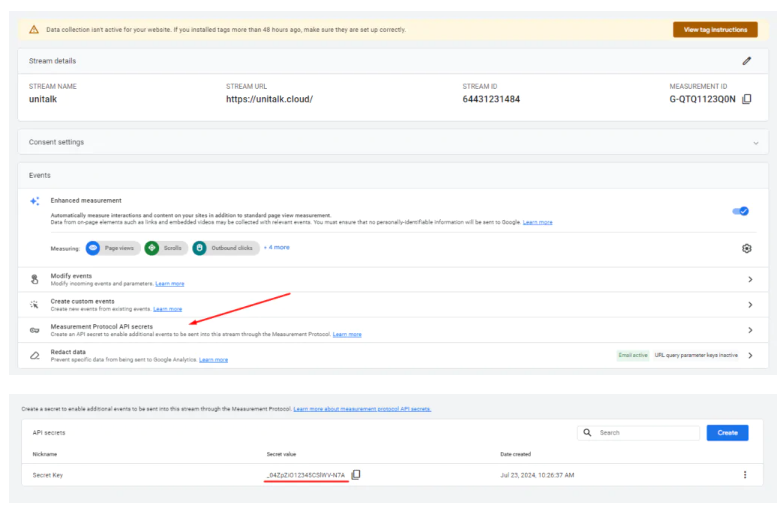
Task: Click the Scrolls measuring chip
Action: [x=164, y=248]
